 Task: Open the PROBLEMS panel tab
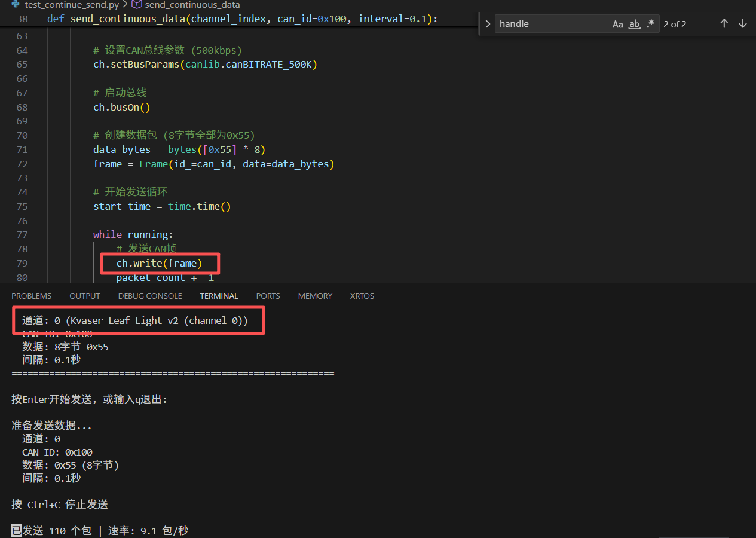pyautogui.click(x=31, y=296)
